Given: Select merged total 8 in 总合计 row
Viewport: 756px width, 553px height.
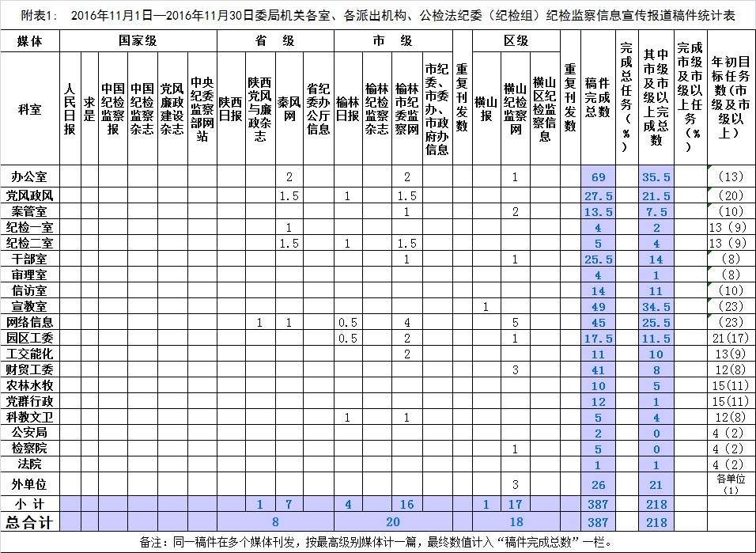Looking at the screenshot, I should coord(275,522).
